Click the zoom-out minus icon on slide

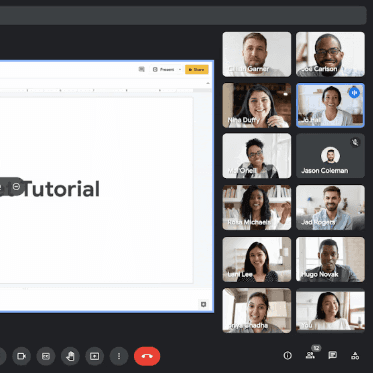pyautogui.click(x=17, y=186)
